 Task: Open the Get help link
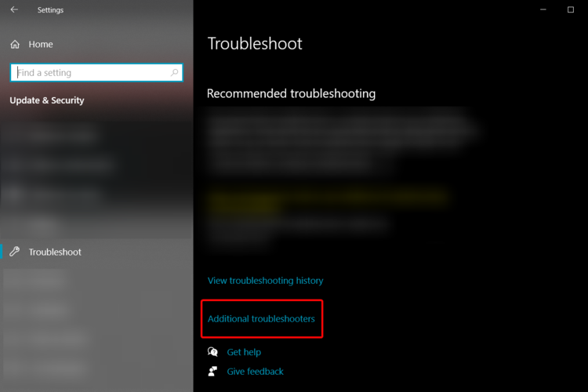pos(244,352)
